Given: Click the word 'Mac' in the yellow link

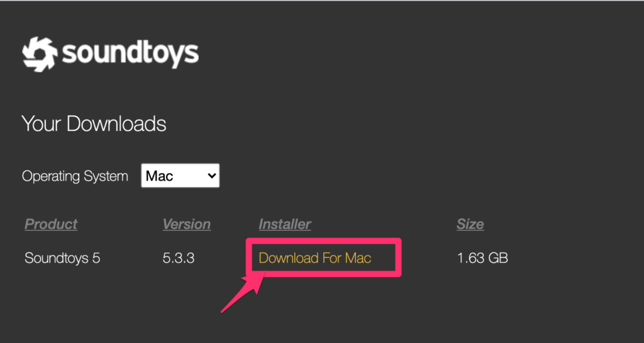Looking at the screenshot, I should click(x=358, y=258).
